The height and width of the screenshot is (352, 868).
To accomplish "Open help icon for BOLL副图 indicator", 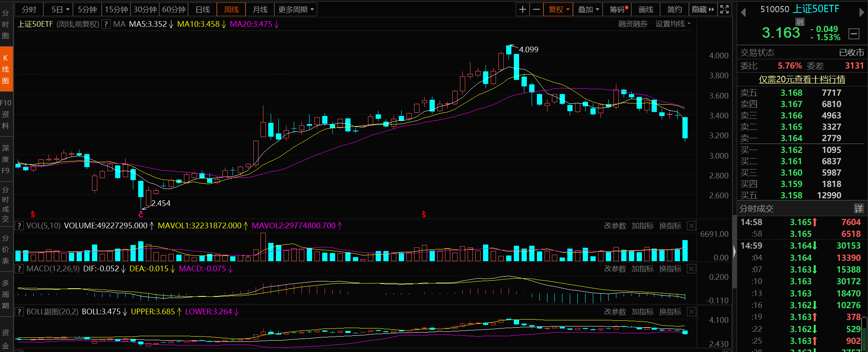I will tap(19, 311).
